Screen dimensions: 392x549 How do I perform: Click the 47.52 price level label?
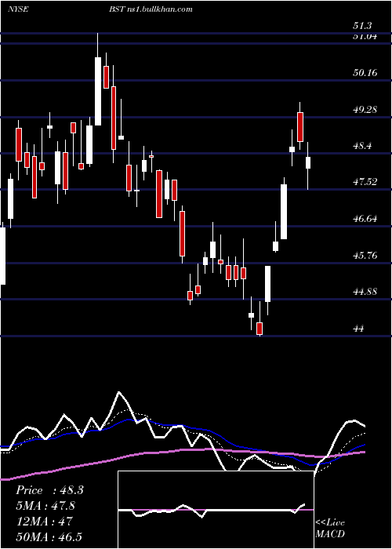[365, 182]
